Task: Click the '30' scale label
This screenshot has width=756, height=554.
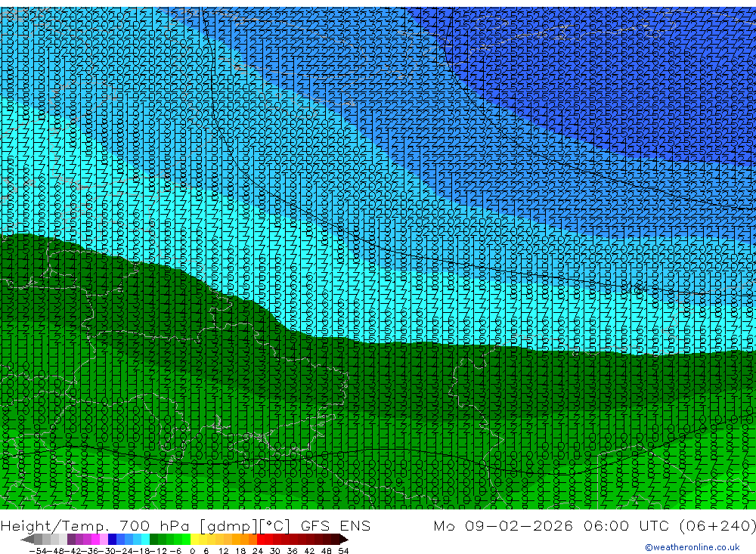Action: [x=275, y=551]
